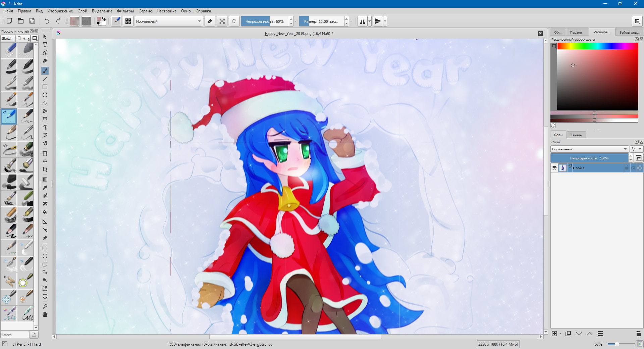Image resolution: width=644 pixels, height=349 pixels.
Task: Switch to the Каналы tab
Action: coord(576,135)
